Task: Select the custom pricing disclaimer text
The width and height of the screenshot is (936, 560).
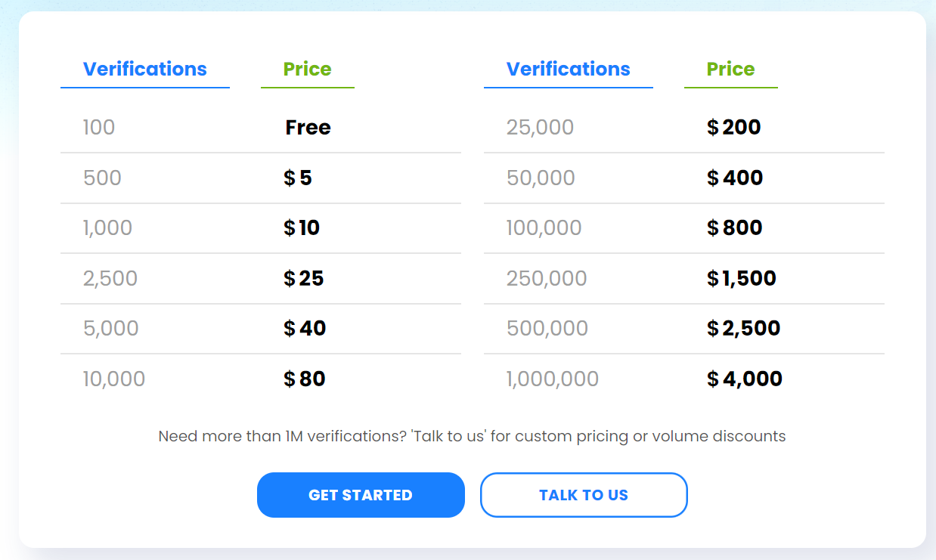Action: (x=472, y=436)
